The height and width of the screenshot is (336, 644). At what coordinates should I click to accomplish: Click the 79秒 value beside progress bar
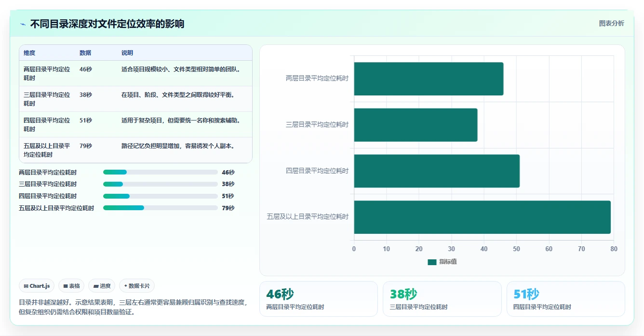(228, 208)
